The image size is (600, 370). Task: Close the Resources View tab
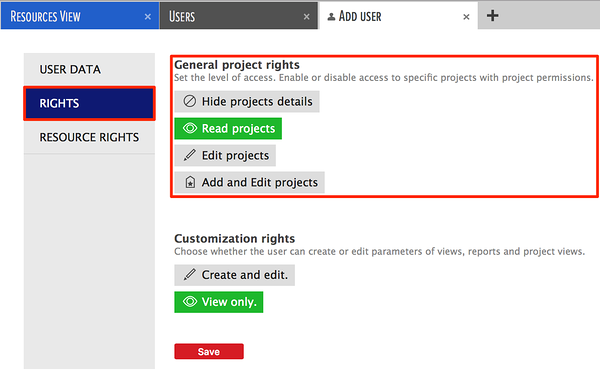[148, 17]
